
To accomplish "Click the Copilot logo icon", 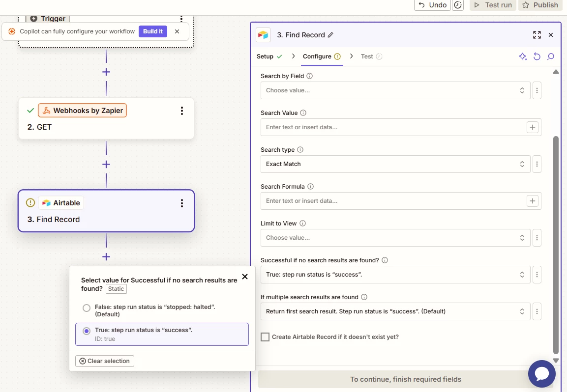I will [x=12, y=31].
